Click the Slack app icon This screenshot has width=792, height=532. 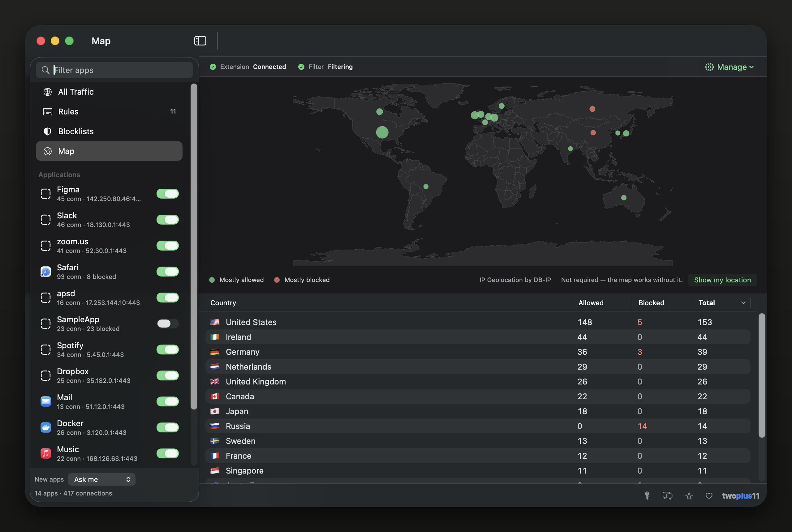[46, 220]
